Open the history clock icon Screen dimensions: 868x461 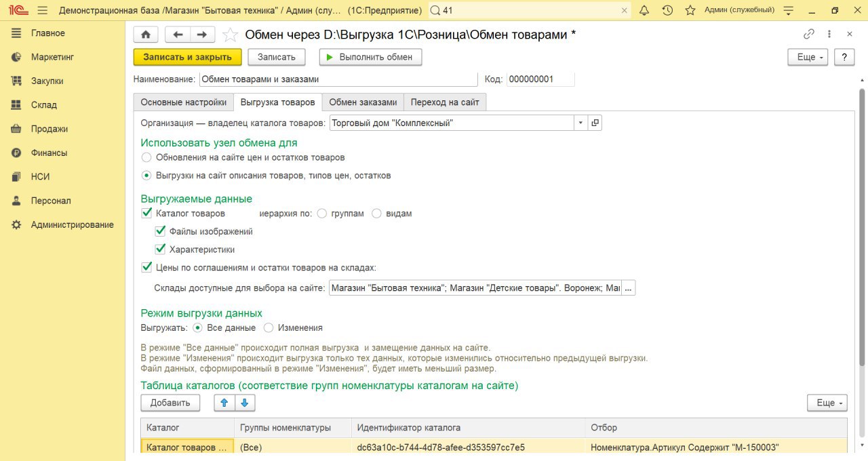click(x=667, y=10)
